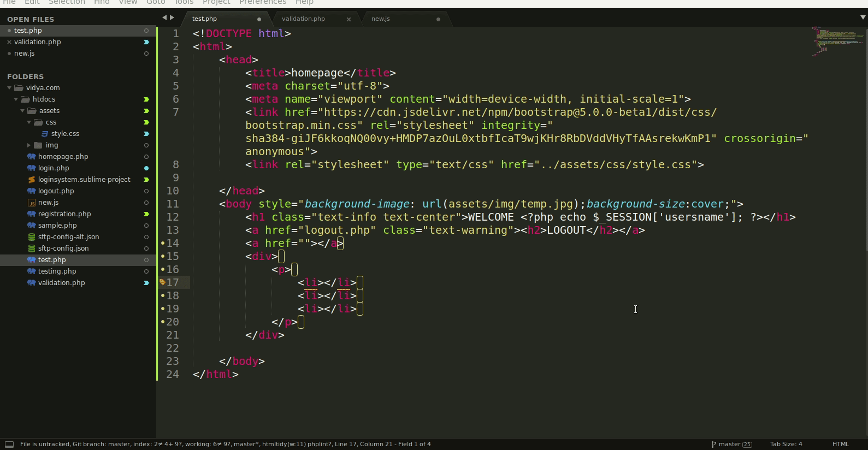The image size is (868, 450).
Task: Click the PHP icon beside login.php
Action: tap(31, 168)
